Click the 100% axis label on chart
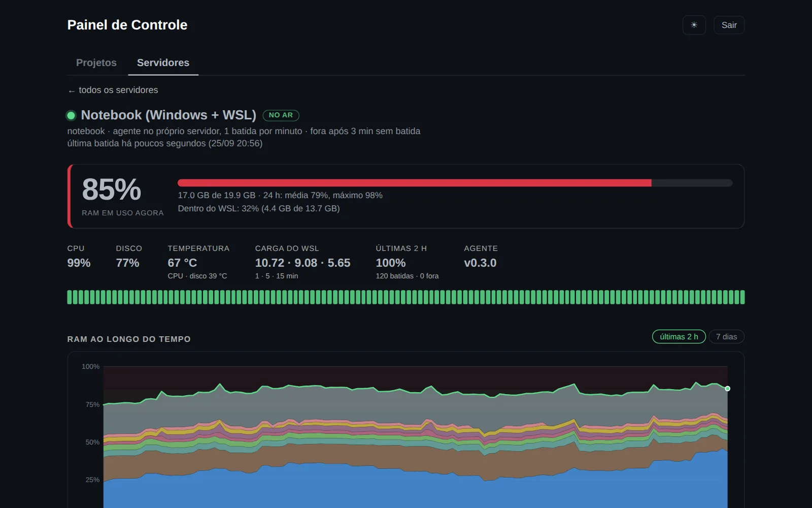The width and height of the screenshot is (812, 508). (x=90, y=366)
